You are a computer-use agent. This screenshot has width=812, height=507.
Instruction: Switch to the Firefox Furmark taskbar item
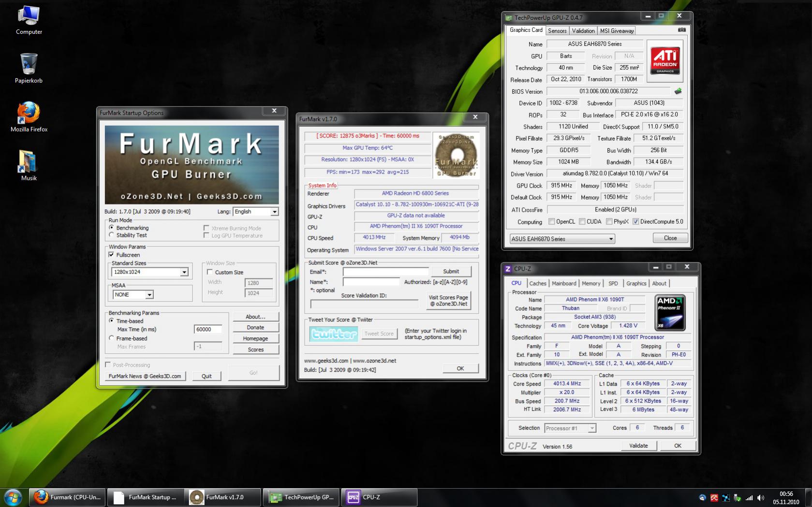coord(68,497)
